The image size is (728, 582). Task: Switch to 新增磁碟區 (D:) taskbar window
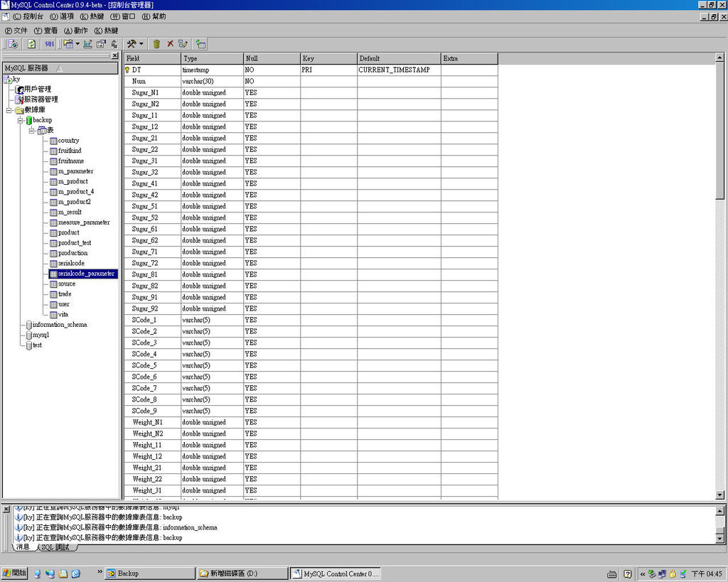point(242,573)
